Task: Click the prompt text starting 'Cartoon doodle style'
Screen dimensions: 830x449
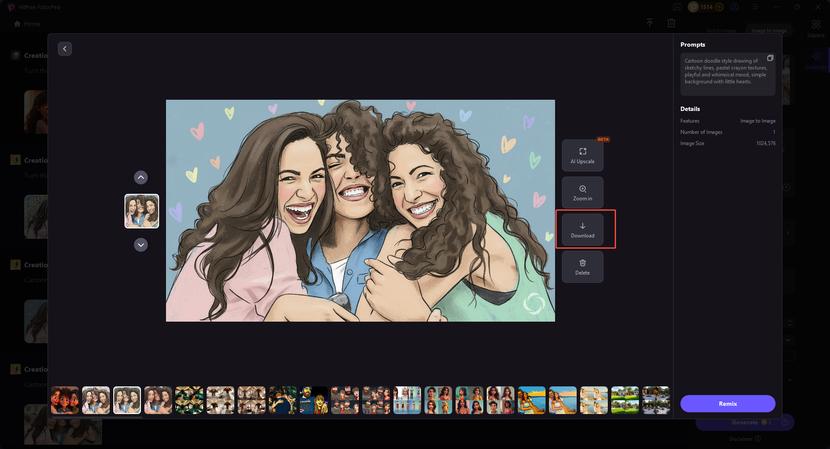Action: (x=725, y=71)
